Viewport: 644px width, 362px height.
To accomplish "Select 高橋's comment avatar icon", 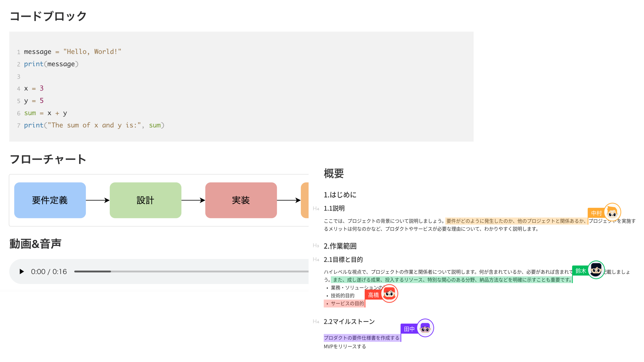I will (x=390, y=294).
